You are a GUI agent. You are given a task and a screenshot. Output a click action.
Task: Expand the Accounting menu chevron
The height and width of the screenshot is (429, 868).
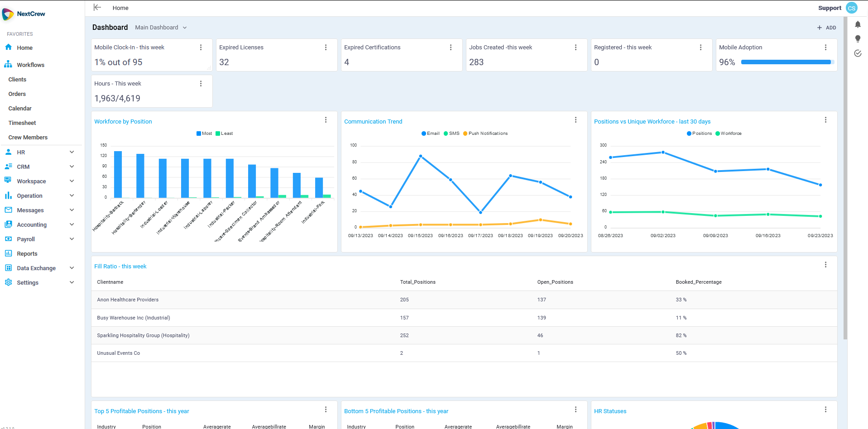click(x=72, y=224)
